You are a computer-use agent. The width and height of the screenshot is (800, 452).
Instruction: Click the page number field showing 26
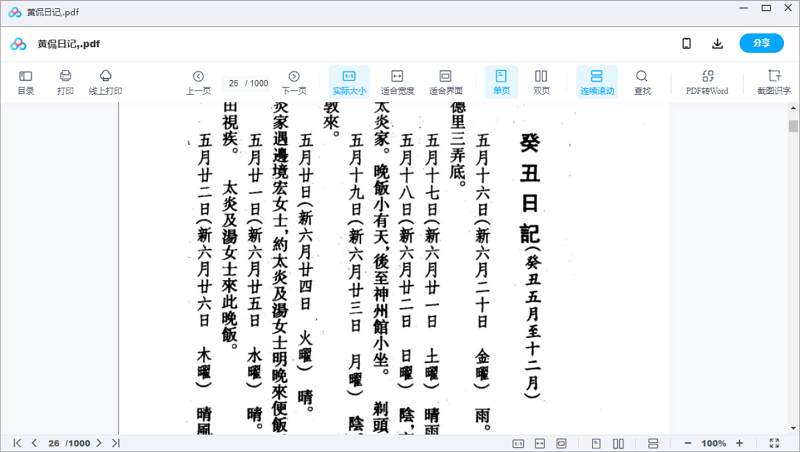[x=234, y=83]
